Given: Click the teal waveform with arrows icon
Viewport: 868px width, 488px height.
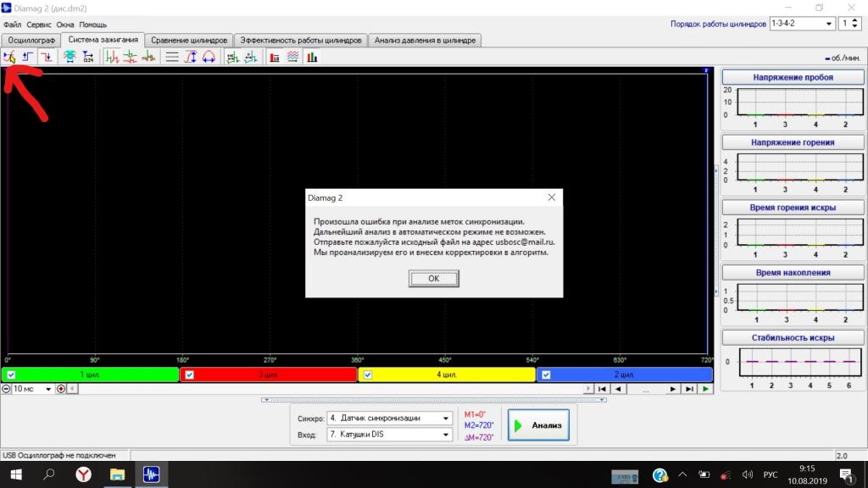Looking at the screenshot, I should coord(251,57).
